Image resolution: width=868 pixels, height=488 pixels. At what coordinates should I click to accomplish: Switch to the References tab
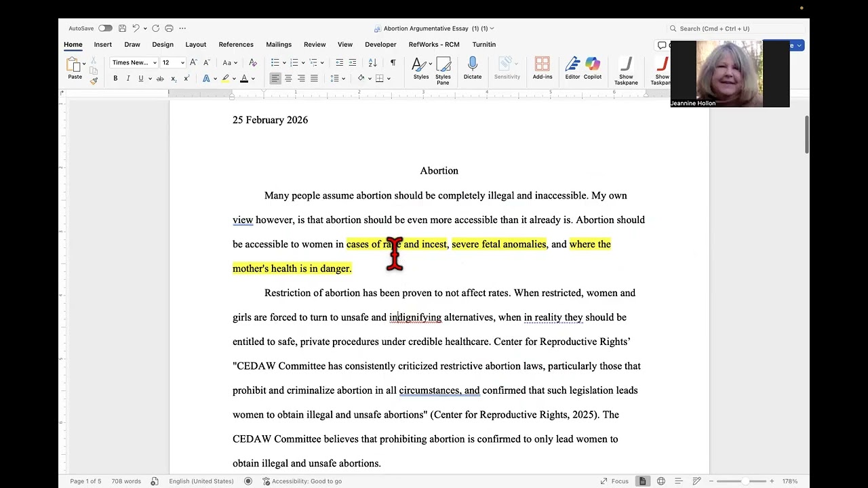(x=236, y=45)
